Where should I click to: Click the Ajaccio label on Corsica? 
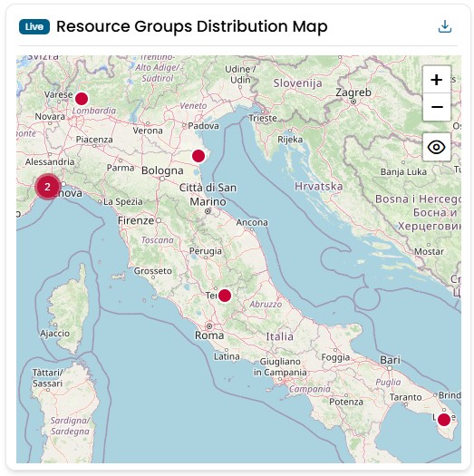(x=55, y=334)
